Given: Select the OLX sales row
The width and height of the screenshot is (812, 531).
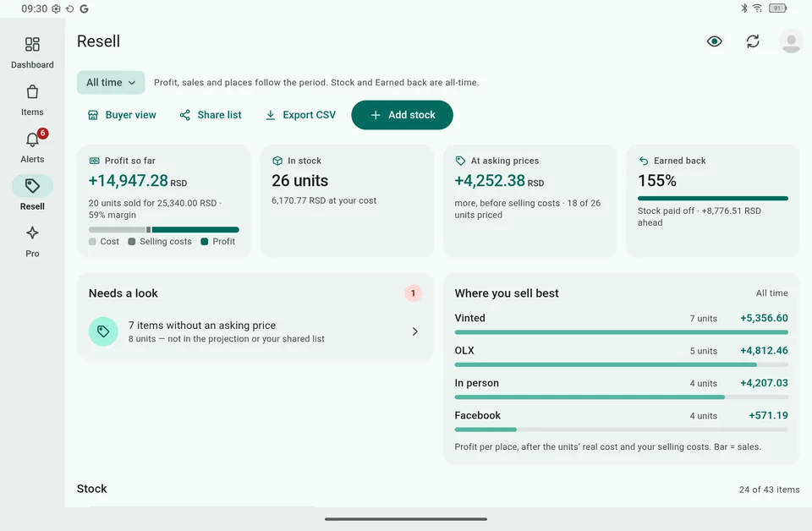Looking at the screenshot, I should 621,357.
